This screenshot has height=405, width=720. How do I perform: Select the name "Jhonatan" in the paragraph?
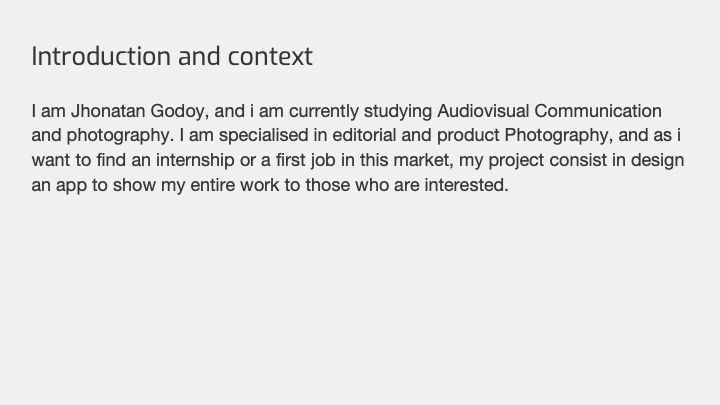tap(108, 111)
